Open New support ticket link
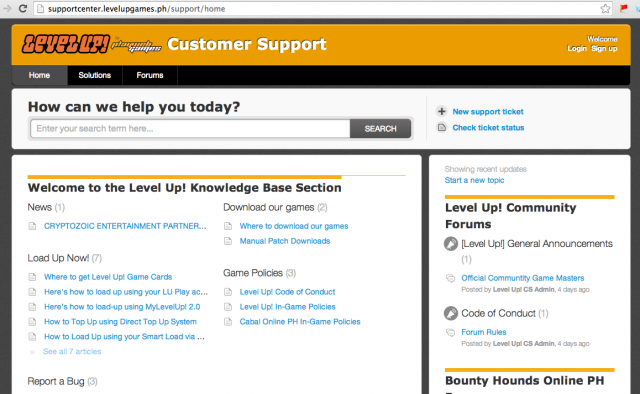This screenshot has width=640, height=394. coord(488,111)
